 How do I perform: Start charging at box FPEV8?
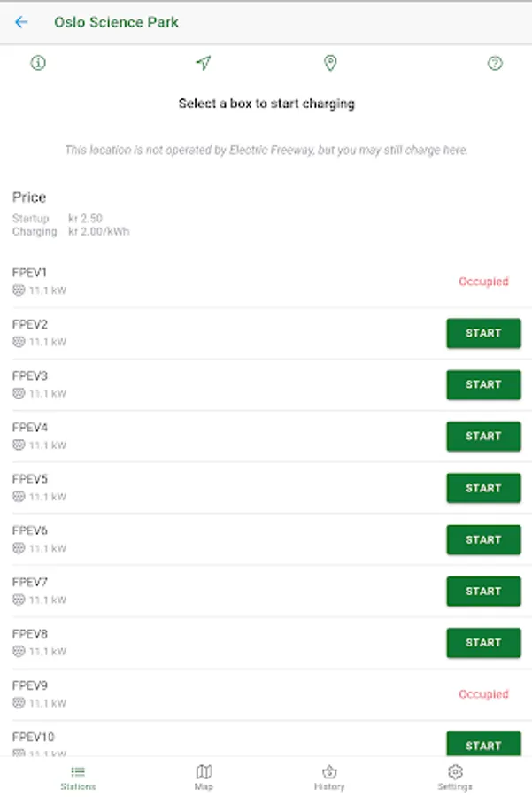pos(483,643)
